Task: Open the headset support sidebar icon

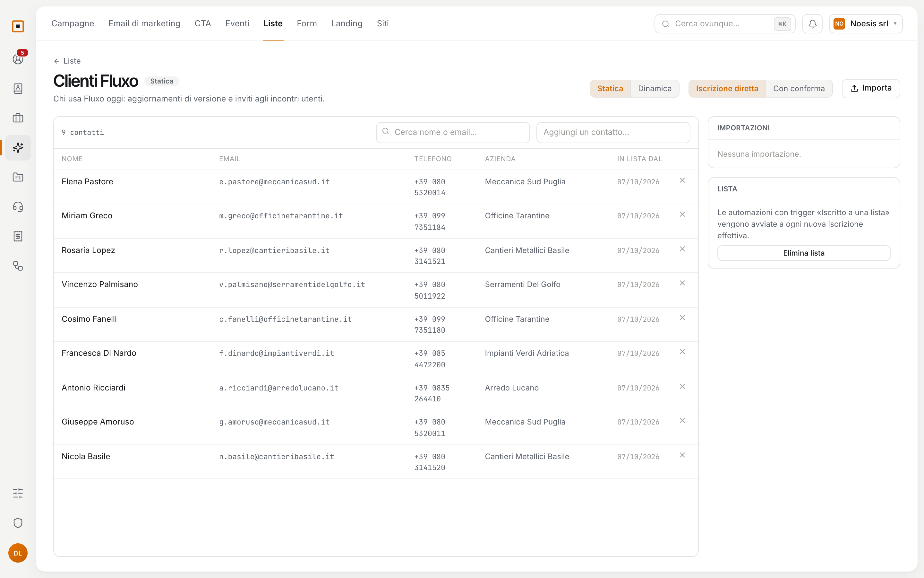Action: 18,207
